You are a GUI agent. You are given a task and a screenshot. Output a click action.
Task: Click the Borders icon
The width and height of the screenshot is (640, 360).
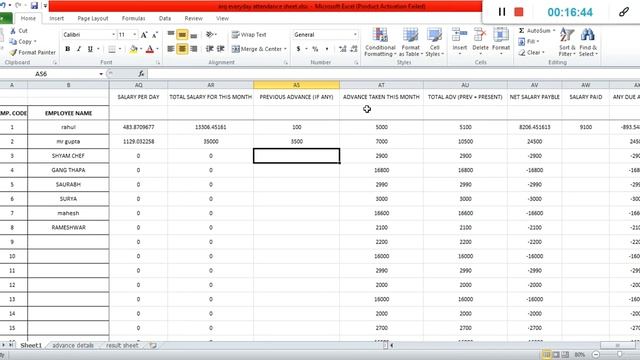(x=112, y=49)
